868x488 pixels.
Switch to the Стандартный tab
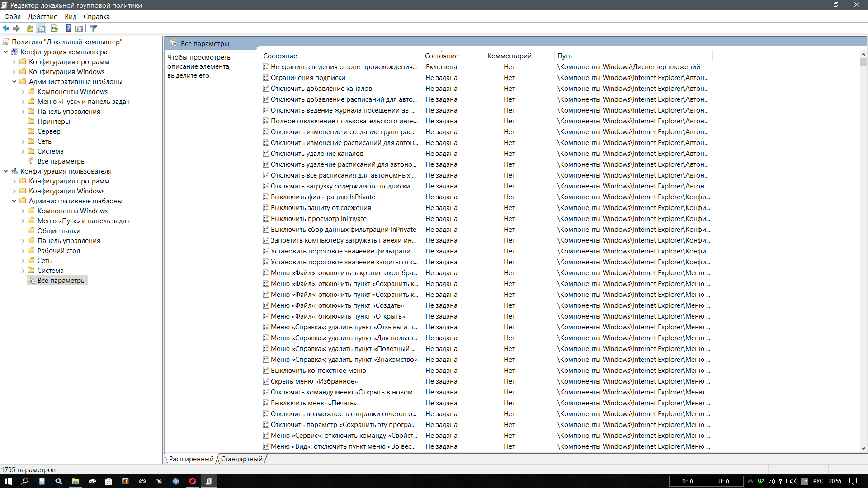[x=242, y=459]
